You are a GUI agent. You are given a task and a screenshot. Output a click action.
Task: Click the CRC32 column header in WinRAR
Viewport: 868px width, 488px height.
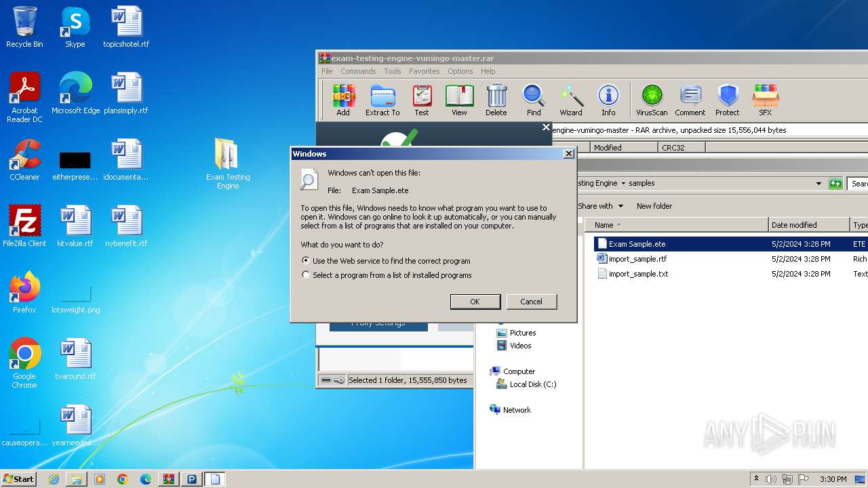click(682, 147)
